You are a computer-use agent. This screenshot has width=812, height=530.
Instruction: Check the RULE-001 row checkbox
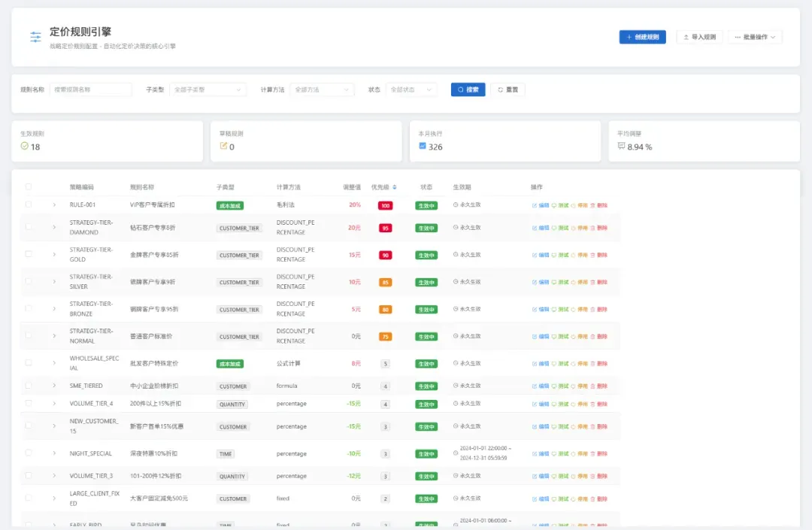pyautogui.click(x=29, y=204)
